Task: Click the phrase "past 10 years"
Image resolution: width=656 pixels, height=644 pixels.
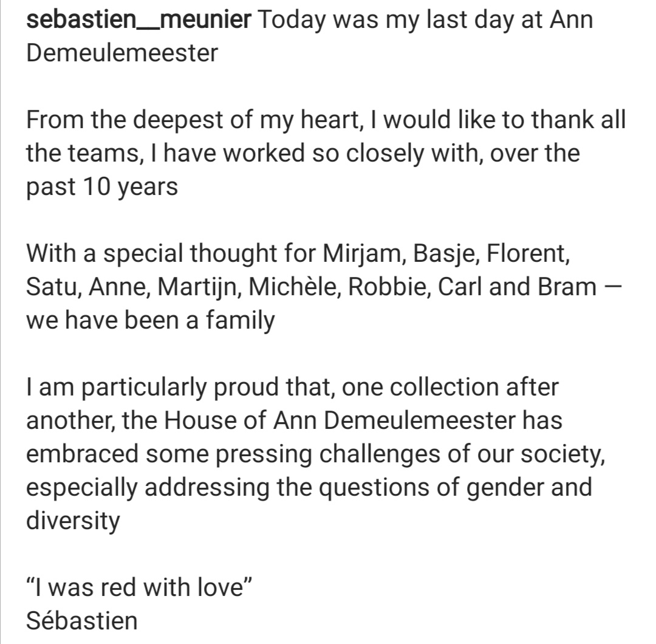Action: tap(102, 186)
